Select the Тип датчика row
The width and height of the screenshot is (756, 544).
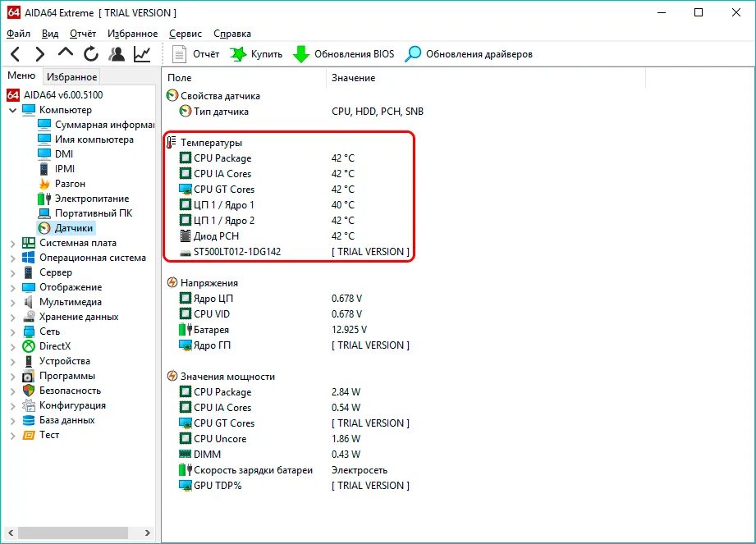(x=301, y=112)
